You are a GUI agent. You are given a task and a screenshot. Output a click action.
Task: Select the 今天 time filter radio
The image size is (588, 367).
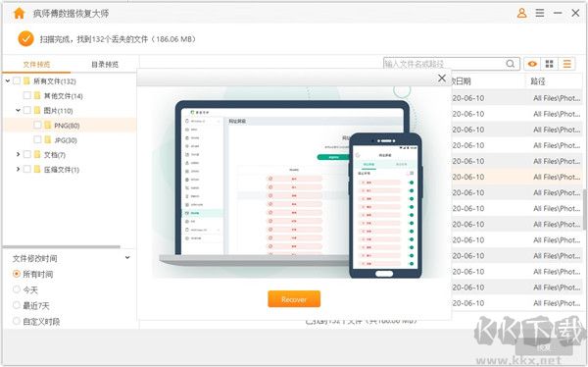[x=16, y=289]
